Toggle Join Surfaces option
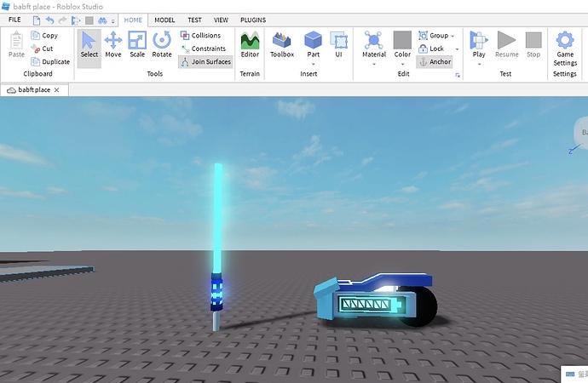The width and height of the screenshot is (588, 383). click(205, 62)
